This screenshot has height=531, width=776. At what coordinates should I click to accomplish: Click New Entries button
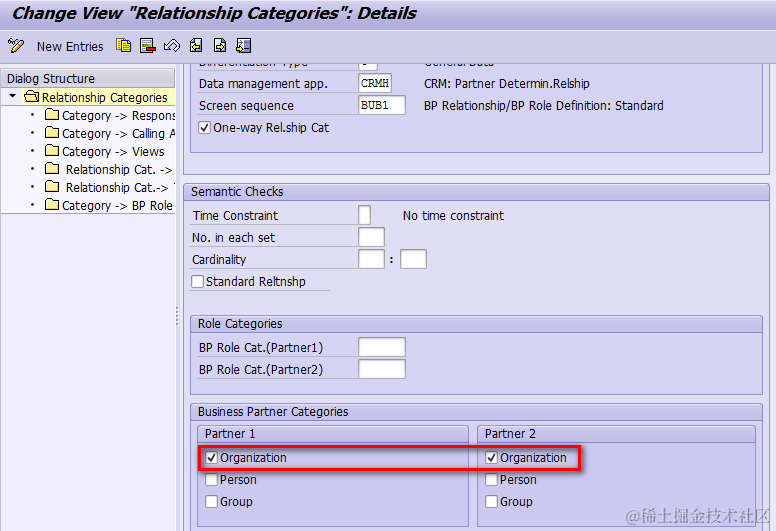70,47
